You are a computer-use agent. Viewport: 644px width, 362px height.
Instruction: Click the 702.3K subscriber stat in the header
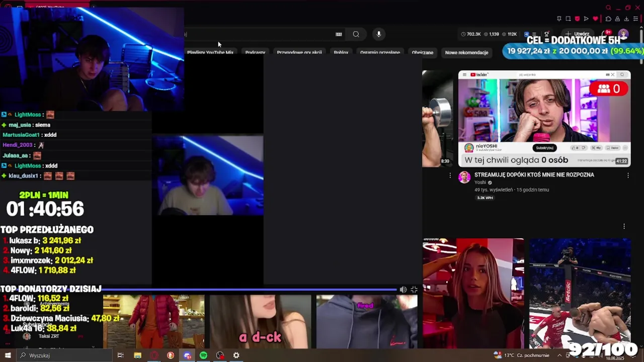tap(470, 34)
